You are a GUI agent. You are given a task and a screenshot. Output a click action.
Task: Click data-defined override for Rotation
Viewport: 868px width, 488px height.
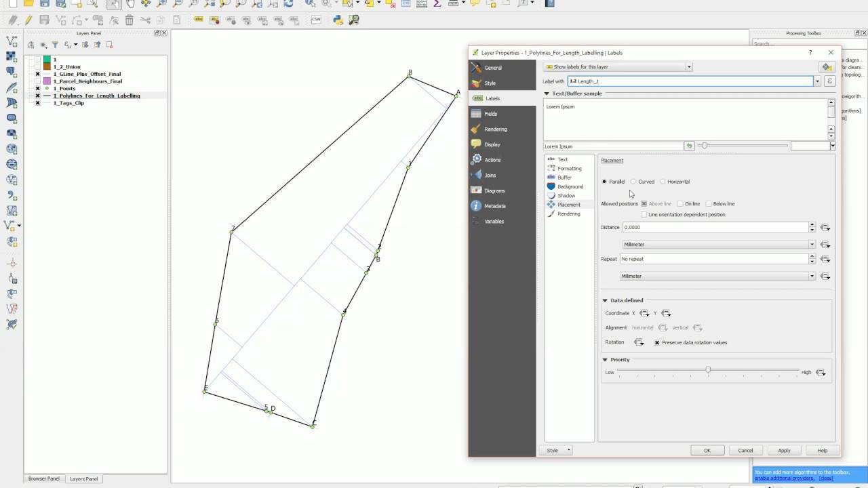(638, 342)
